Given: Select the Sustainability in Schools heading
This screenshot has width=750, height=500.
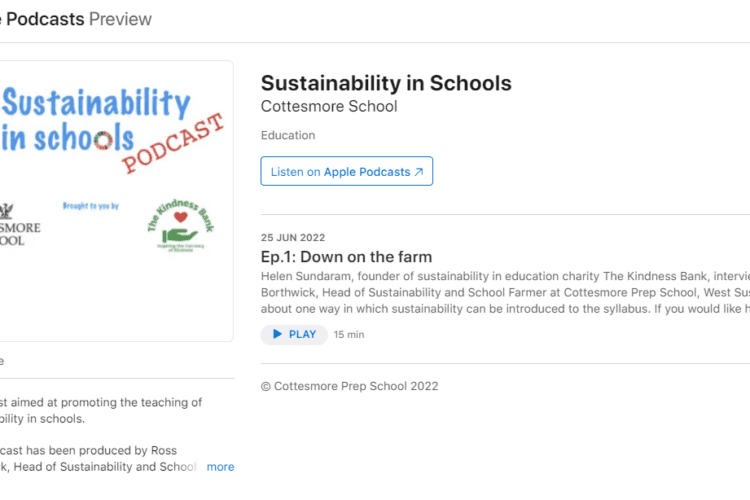Looking at the screenshot, I should tap(386, 83).
